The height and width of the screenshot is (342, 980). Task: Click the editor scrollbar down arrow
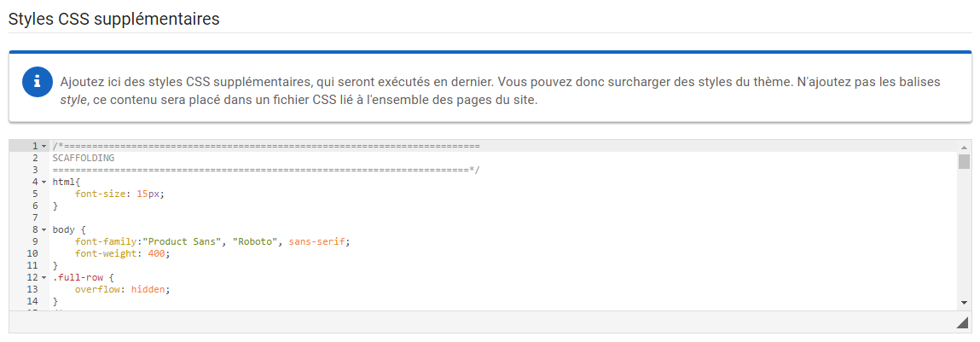click(964, 303)
